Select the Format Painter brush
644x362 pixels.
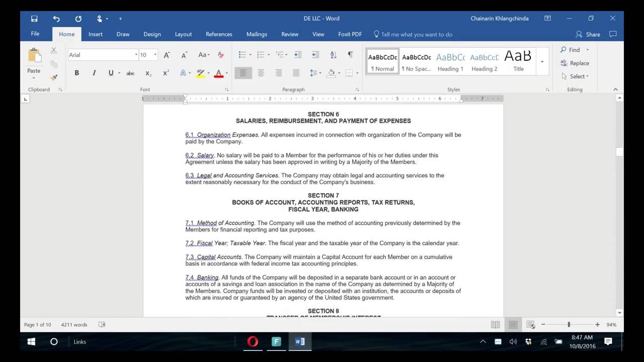click(x=54, y=77)
